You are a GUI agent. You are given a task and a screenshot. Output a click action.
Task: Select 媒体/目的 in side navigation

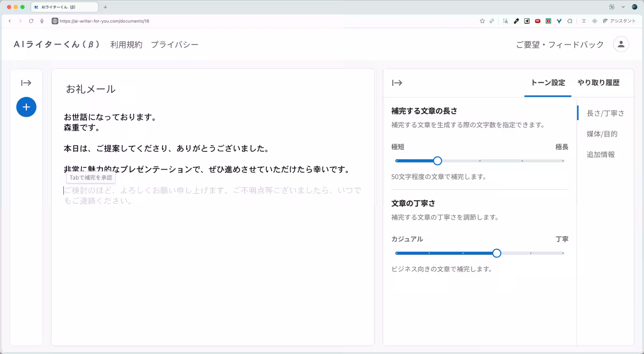(x=602, y=134)
